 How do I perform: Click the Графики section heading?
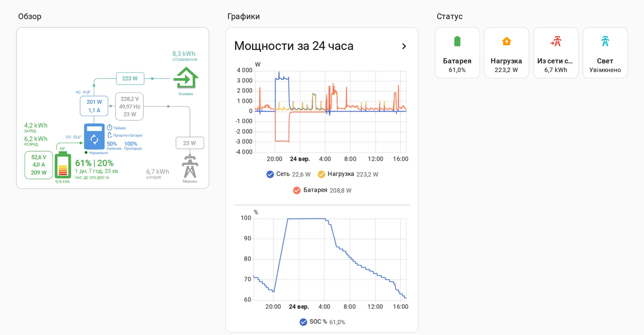coord(244,16)
